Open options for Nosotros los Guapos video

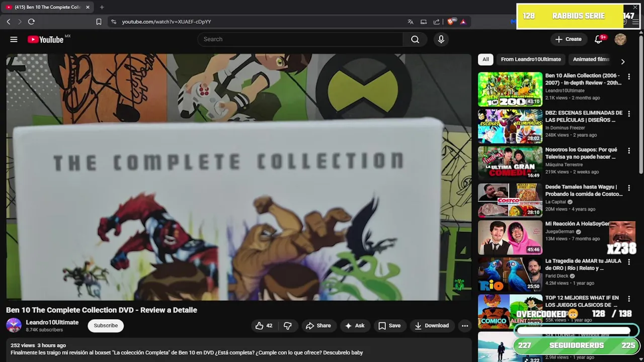pos(629,151)
